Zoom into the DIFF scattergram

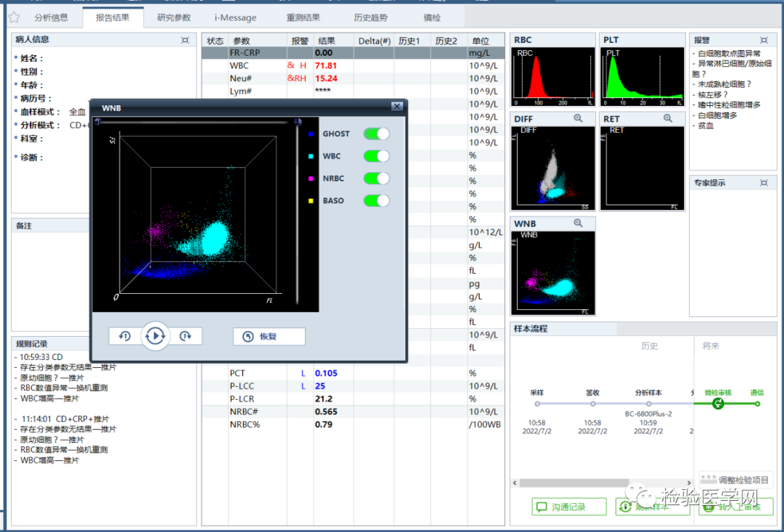click(578, 118)
